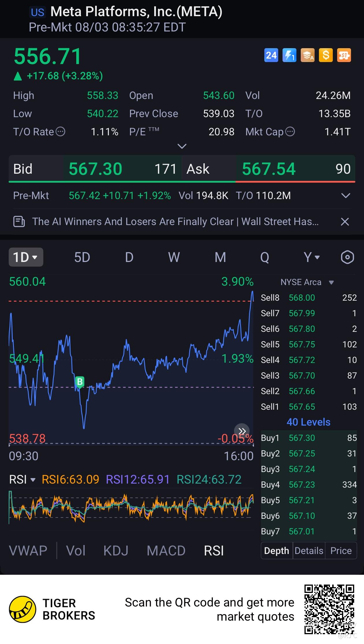Screen dimensions: 364x644
Task: Switch chart to 5D timeframe
Action: click(x=82, y=257)
